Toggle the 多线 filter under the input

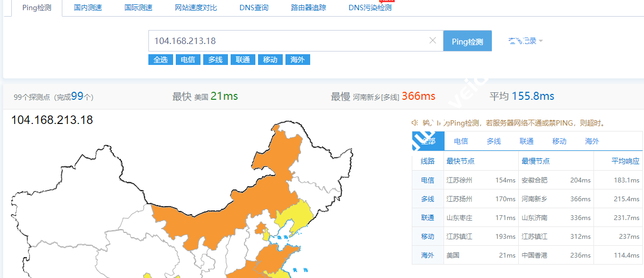tap(215, 60)
